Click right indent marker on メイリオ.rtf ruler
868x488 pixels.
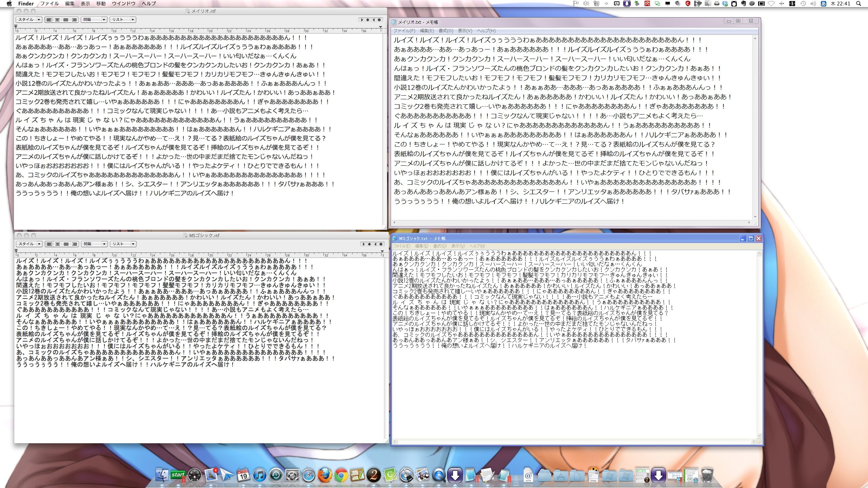pyautogui.click(x=380, y=27)
